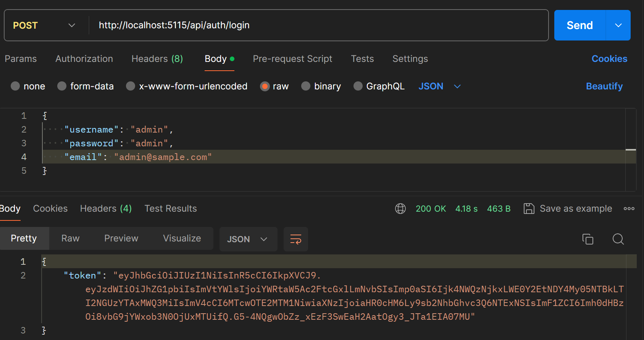The image size is (644, 340).
Task: Switch to the Preview response view
Action: click(121, 238)
